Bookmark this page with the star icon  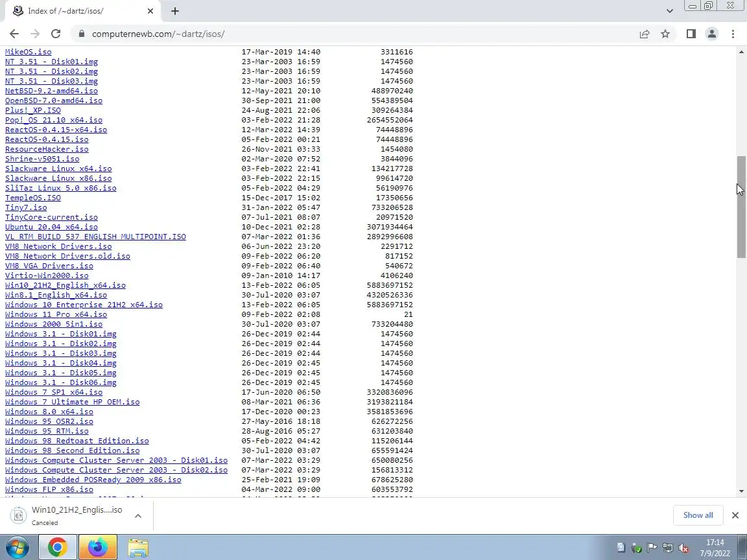click(x=665, y=34)
